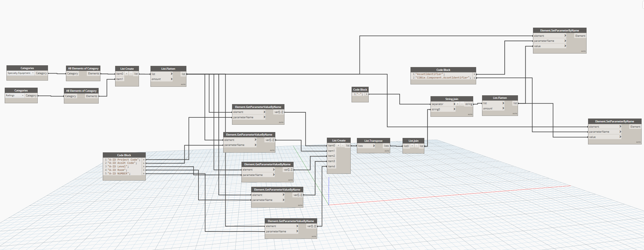Remove a string input on String.Join node

tap(462, 104)
